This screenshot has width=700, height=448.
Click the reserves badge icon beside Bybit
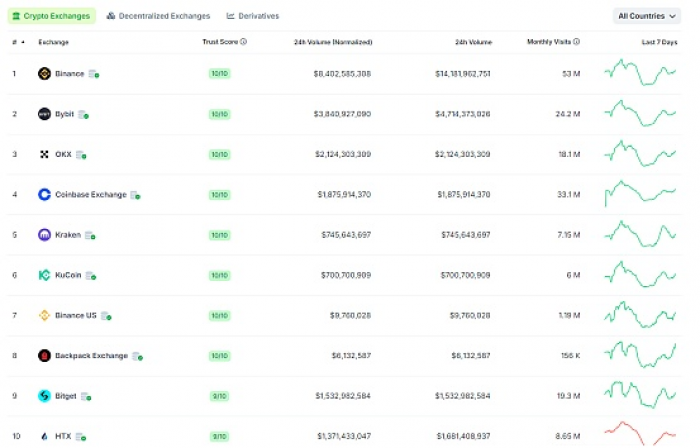83,115
